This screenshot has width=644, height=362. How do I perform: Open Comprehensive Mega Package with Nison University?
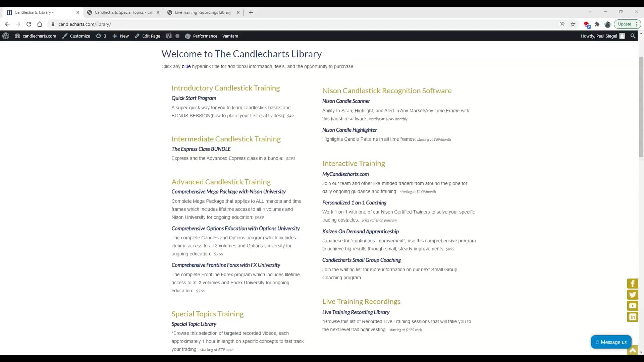coord(228,191)
